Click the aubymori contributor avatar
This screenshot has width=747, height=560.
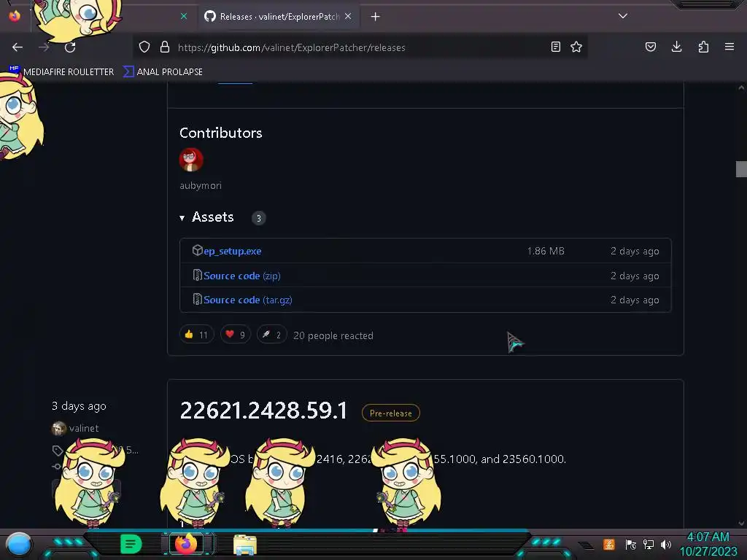point(191,160)
